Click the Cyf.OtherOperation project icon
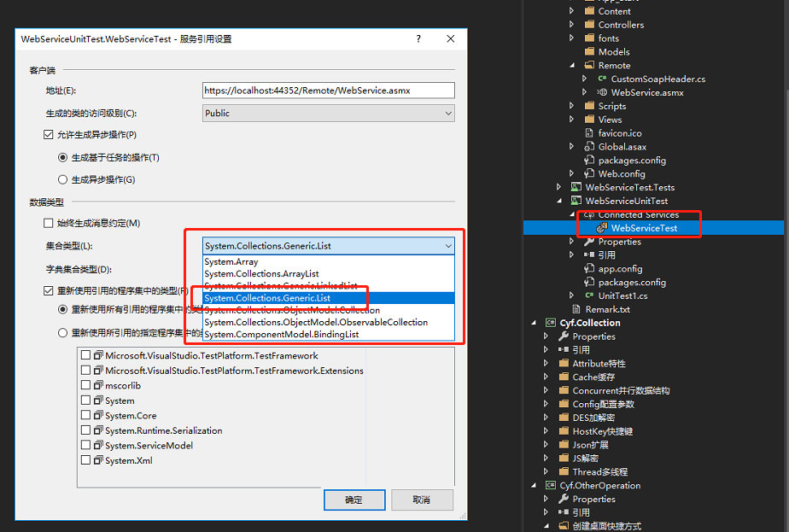The height and width of the screenshot is (532, 789). point(551,486)
